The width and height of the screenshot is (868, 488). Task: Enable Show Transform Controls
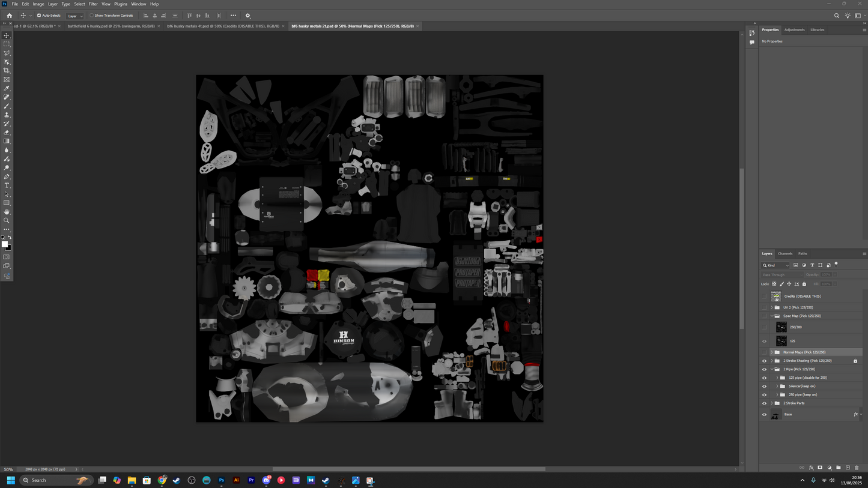tap(92, 16)
